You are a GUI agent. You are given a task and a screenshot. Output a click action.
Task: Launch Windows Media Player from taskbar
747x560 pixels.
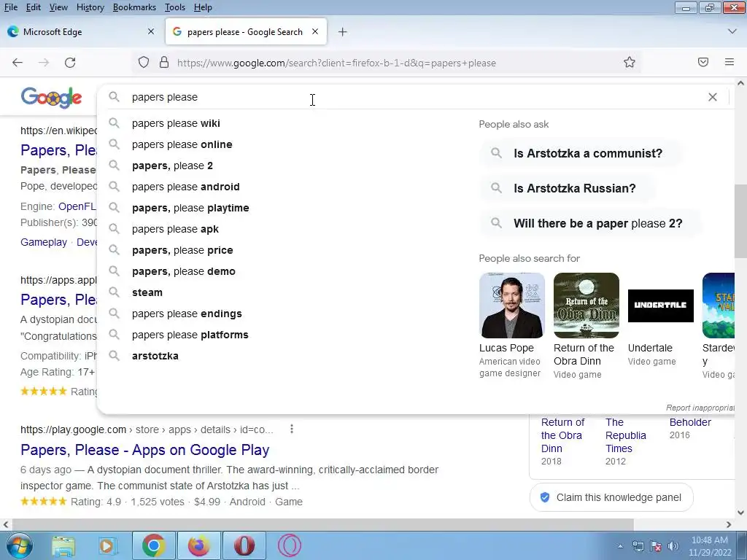108,545
